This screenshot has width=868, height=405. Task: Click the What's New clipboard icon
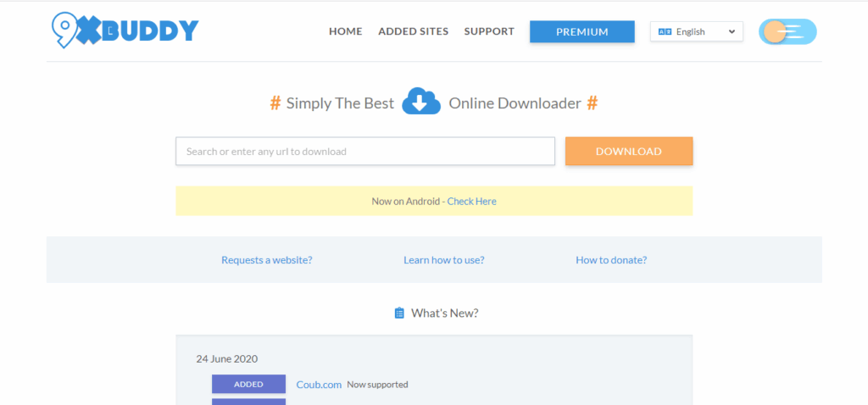coord(399,313)
